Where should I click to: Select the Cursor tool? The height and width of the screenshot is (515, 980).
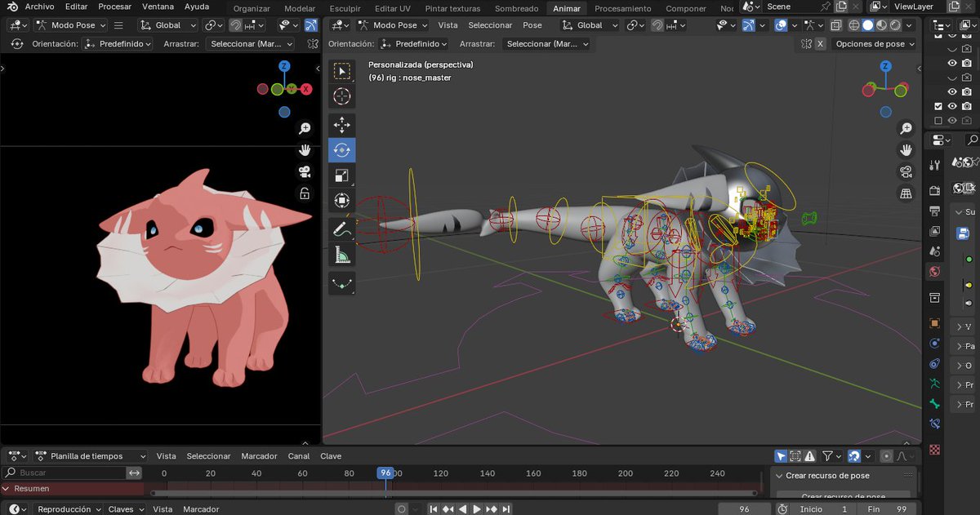(x=341, y=96)
